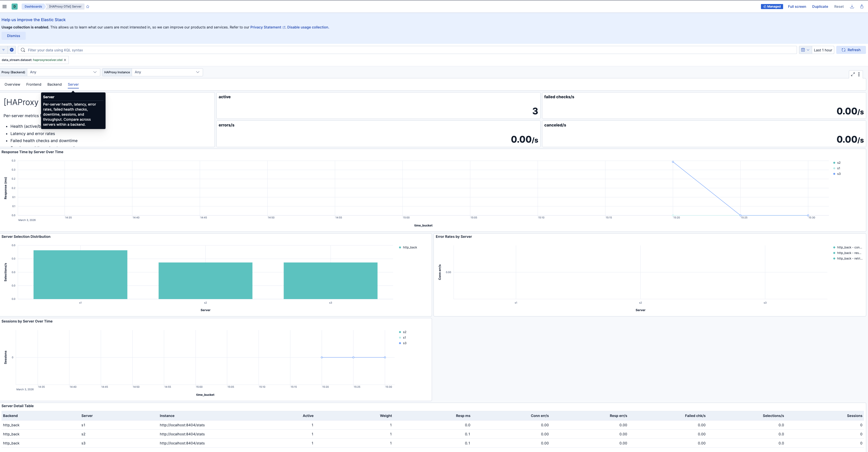Screen dimensions: 868x452
Task: Open the main navigation hamburger menu
Action: (x=4, y=6)
